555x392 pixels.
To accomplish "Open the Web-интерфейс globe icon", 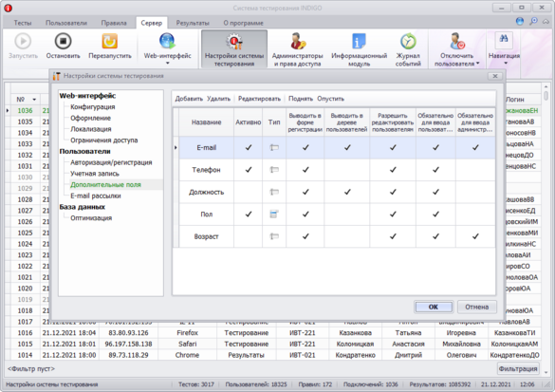I will click(167, 41).
